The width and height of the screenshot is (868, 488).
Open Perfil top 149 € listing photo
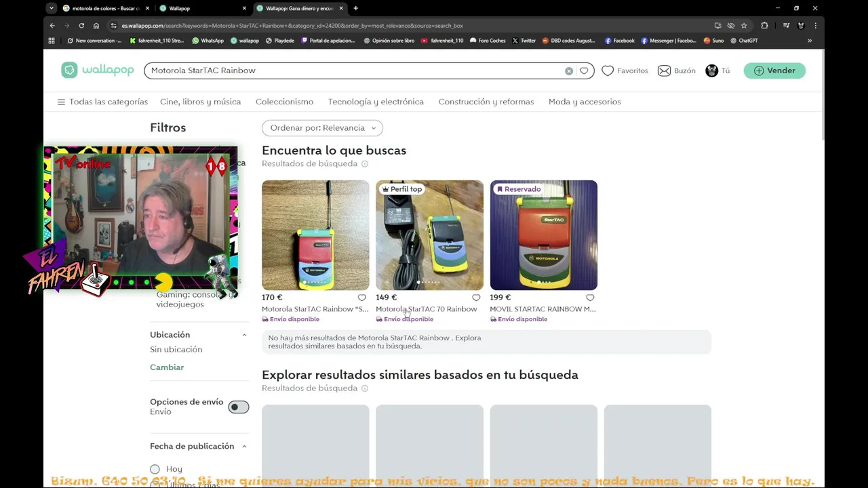(x=430, y=235)
